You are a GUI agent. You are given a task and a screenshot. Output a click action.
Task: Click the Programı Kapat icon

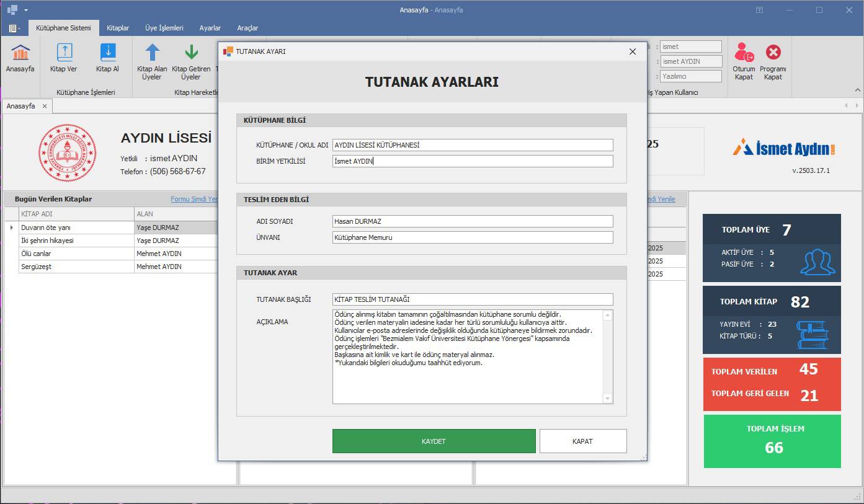[773, 53]
